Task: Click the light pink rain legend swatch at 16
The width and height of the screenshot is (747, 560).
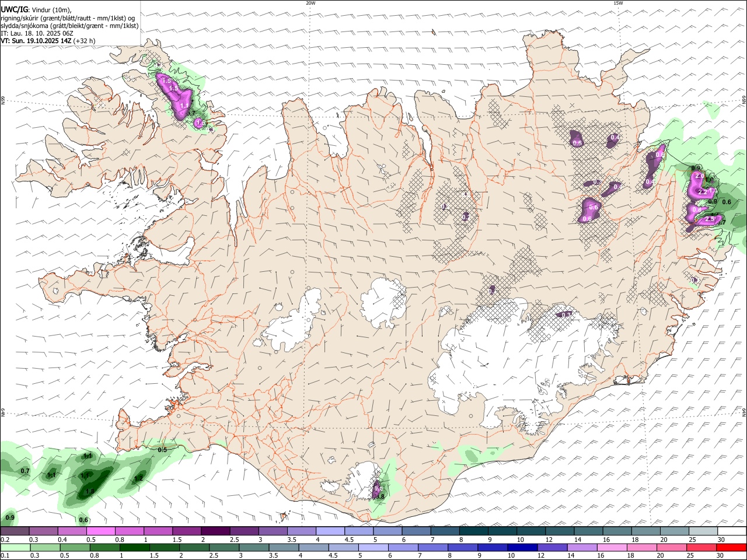Action: click(x=611, y=548)
